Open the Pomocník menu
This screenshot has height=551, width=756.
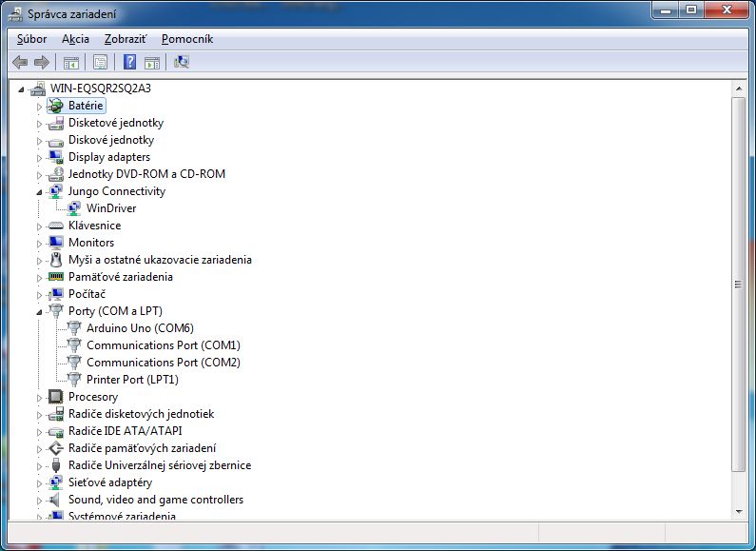coord(187,39)
